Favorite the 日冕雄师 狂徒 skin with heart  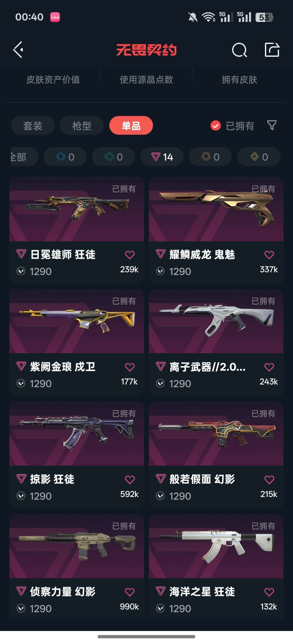pos(130,255)
